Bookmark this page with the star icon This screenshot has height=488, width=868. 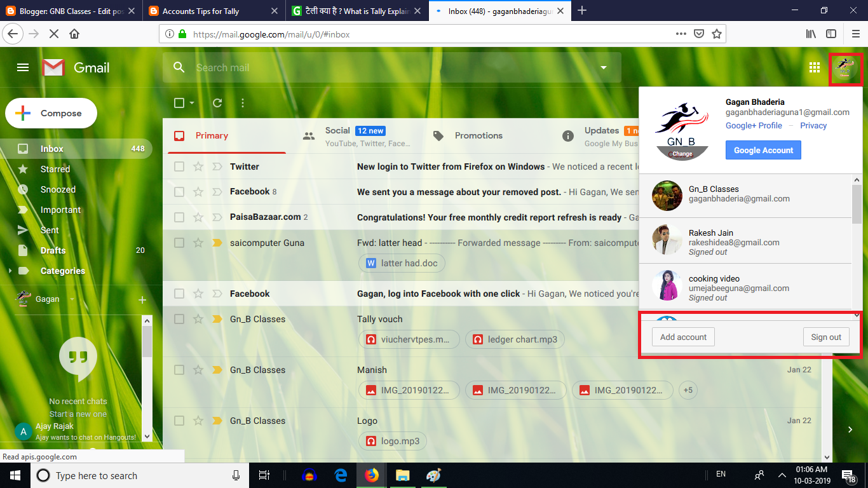click(x=717, y=34)
